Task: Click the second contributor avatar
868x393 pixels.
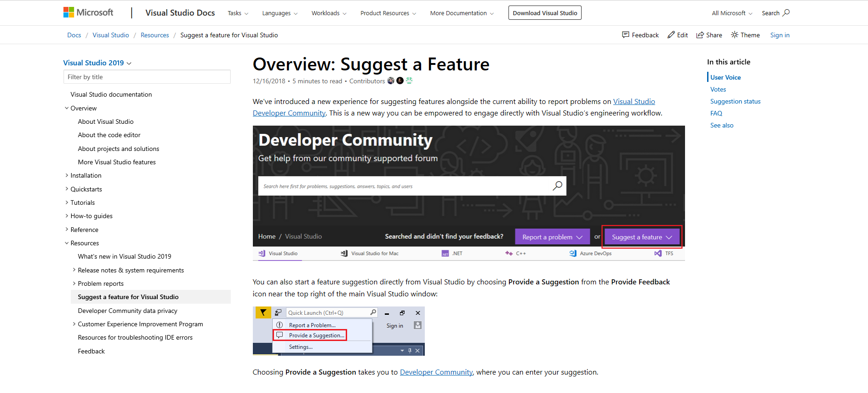Action: 400,81
